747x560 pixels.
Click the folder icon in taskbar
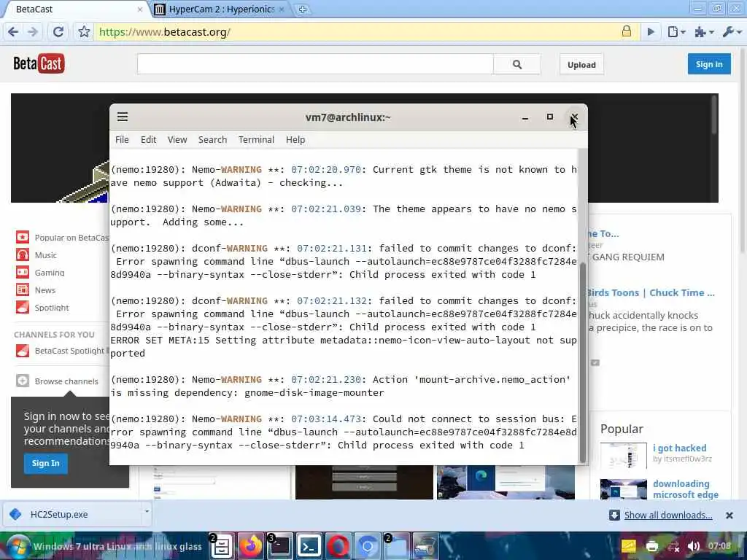pos(396,547)
